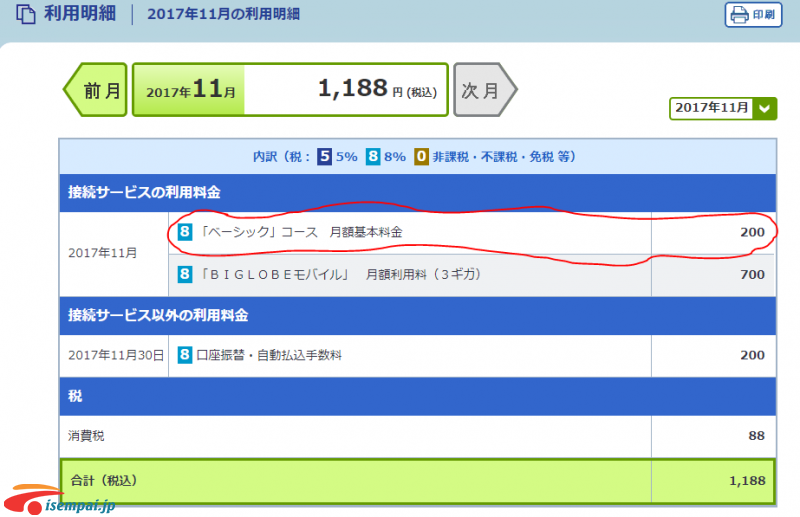Click the 700 amount cell
Viewport: 800px width, 517px height.
[x=713, y=275]
